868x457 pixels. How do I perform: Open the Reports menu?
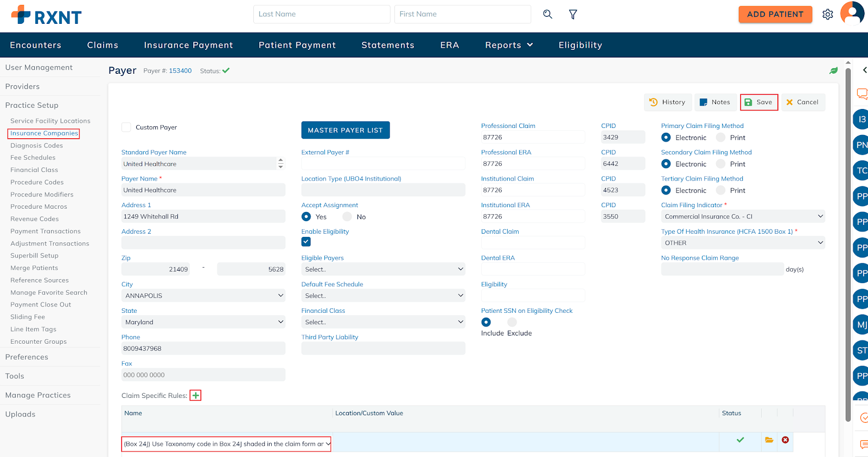click(x=508, y=45)
